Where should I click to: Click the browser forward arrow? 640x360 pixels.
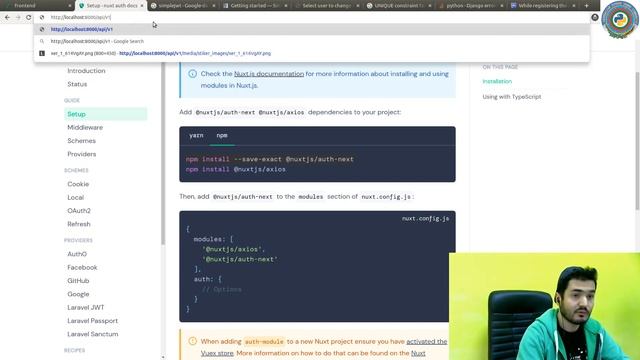tap(18, 18)
